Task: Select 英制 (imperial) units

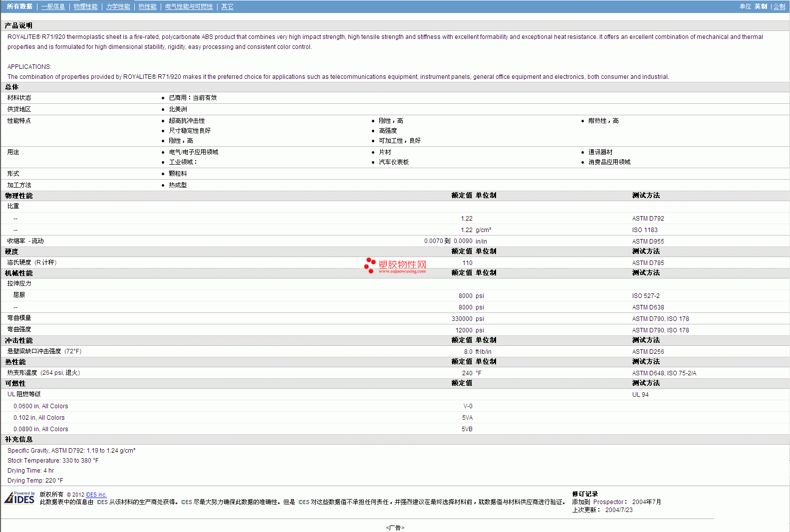Action: pos(761,6)
